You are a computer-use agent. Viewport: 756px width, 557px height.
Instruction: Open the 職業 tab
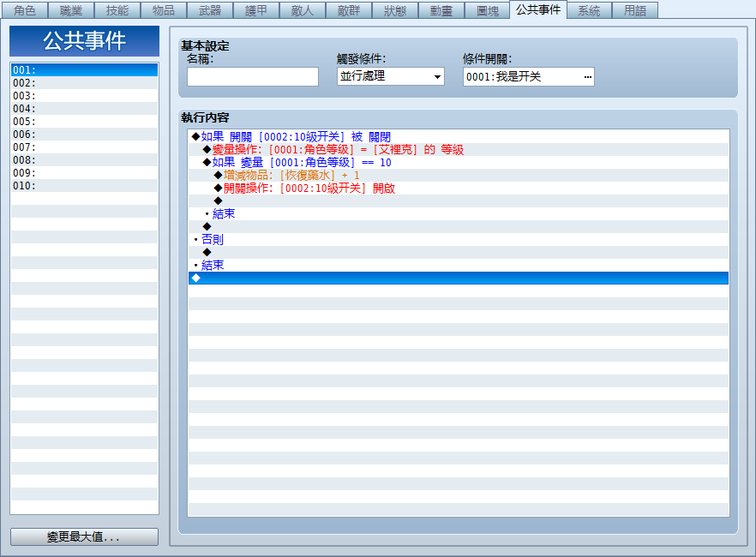pos(71,10)
